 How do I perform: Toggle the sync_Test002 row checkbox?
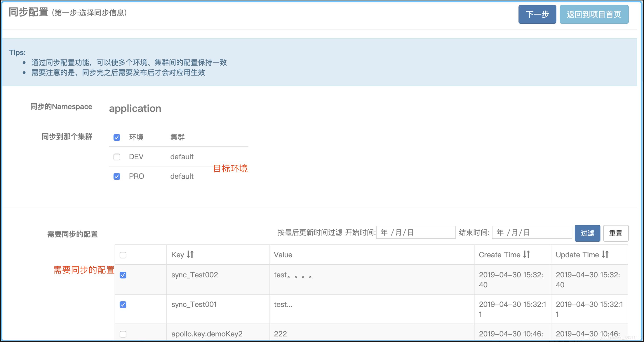point(123,275)
